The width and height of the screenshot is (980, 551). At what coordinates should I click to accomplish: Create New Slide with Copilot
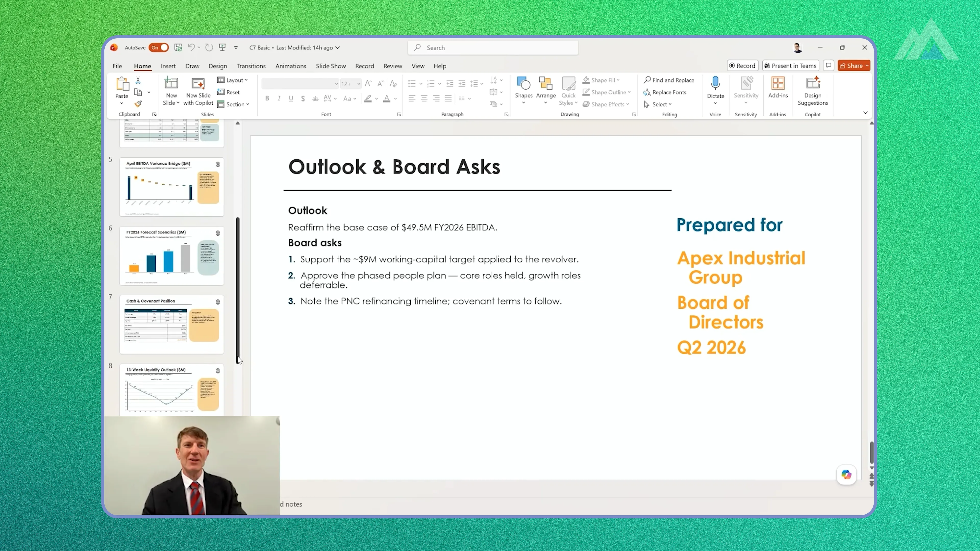coord(198,91)
